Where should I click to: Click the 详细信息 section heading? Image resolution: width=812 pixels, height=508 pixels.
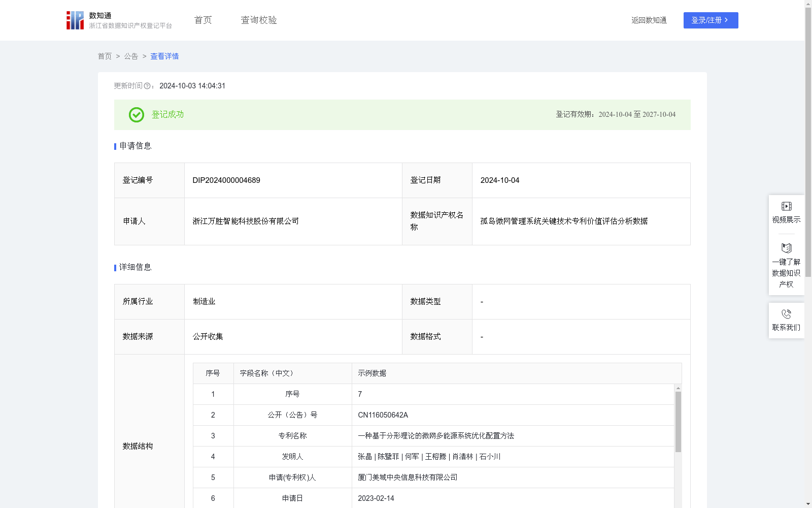[135, 268]
